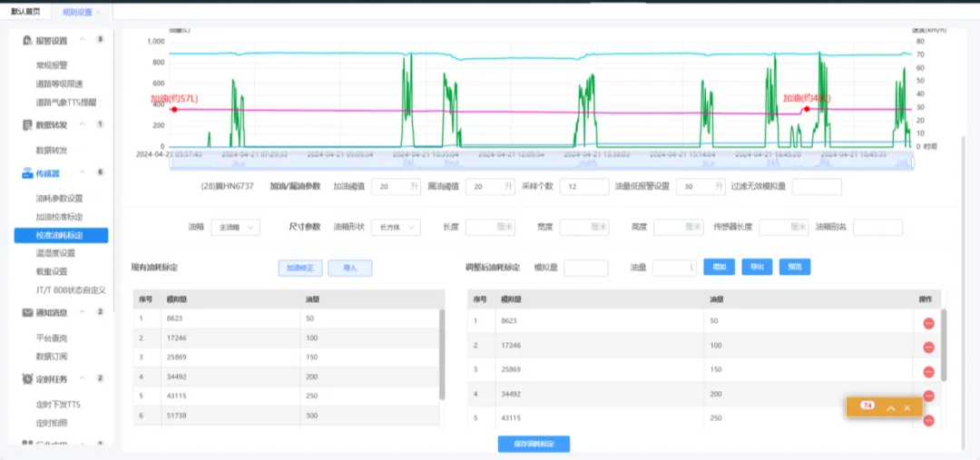Viewport: 980px width, 460px height.
Task: Collapse the 定时任务 menu group
Action: click(x=82, y=378)
